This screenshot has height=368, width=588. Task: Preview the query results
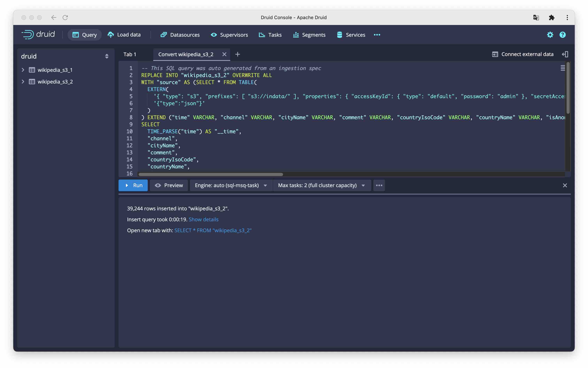169,185
